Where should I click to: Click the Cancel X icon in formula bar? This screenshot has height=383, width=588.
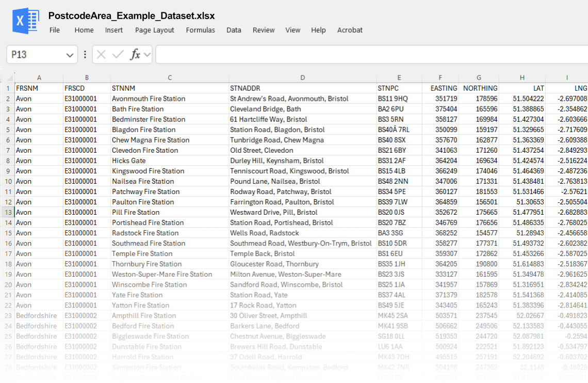[x=101, y=54]
